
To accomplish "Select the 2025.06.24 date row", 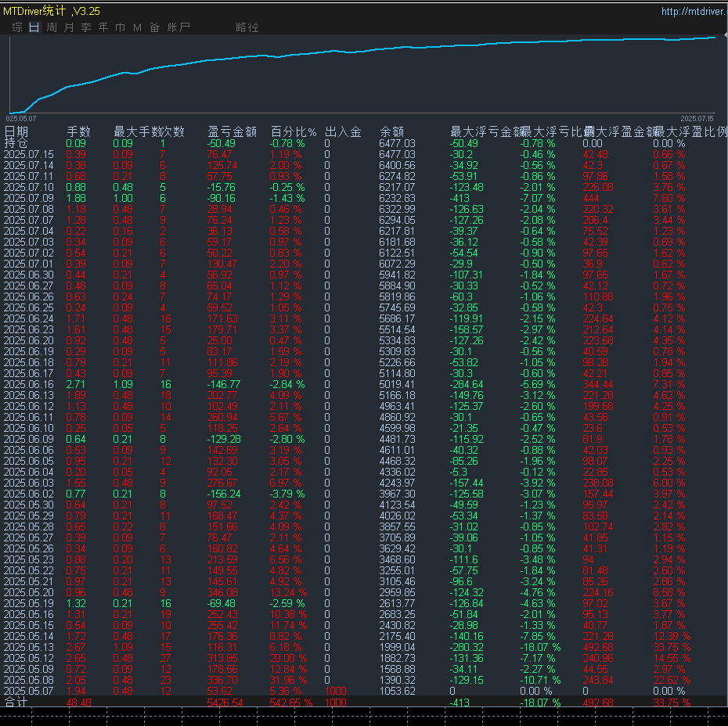I will [x=29, y=318].
